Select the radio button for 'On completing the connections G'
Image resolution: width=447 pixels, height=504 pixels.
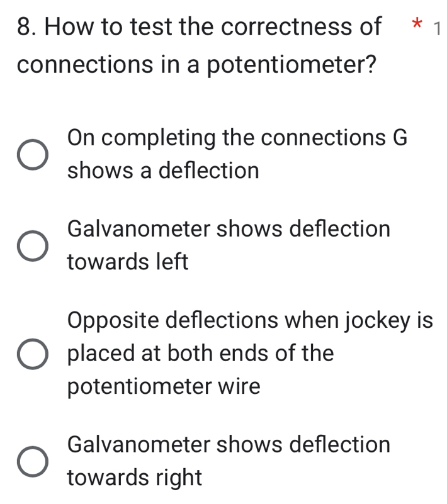33,155
